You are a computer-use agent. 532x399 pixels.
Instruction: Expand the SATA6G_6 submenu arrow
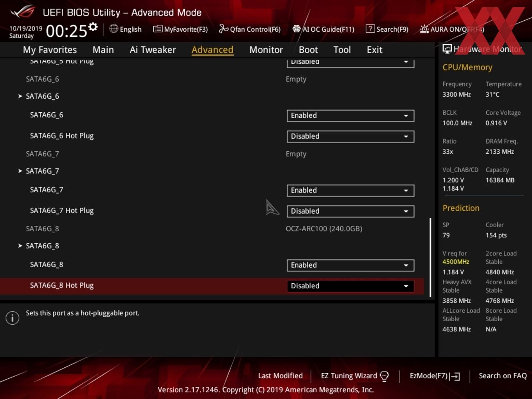20,96
